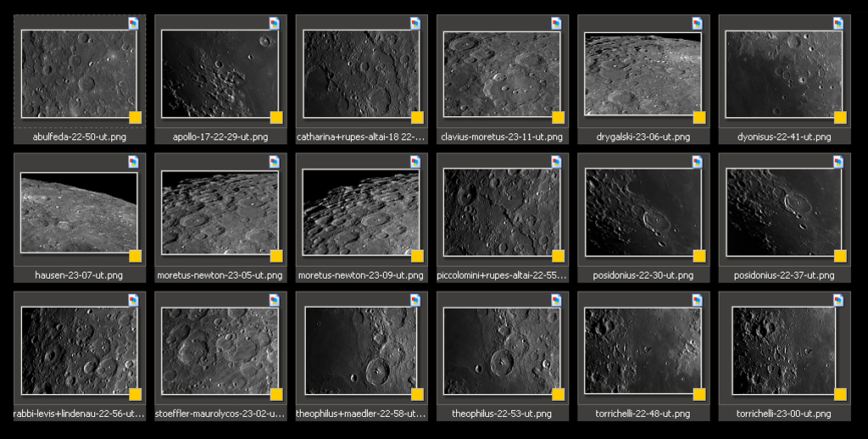Select the moretus-newton-23-05-ut.png thumbnail
The image size is (868, 439).
point(220,212)
